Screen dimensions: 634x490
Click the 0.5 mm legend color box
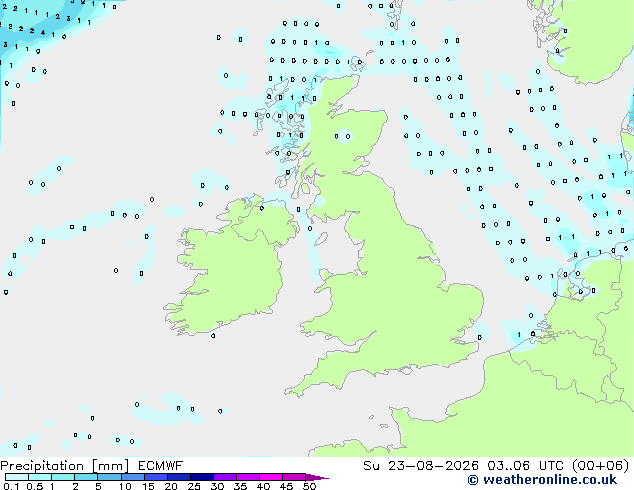click(x=40, y=477)
